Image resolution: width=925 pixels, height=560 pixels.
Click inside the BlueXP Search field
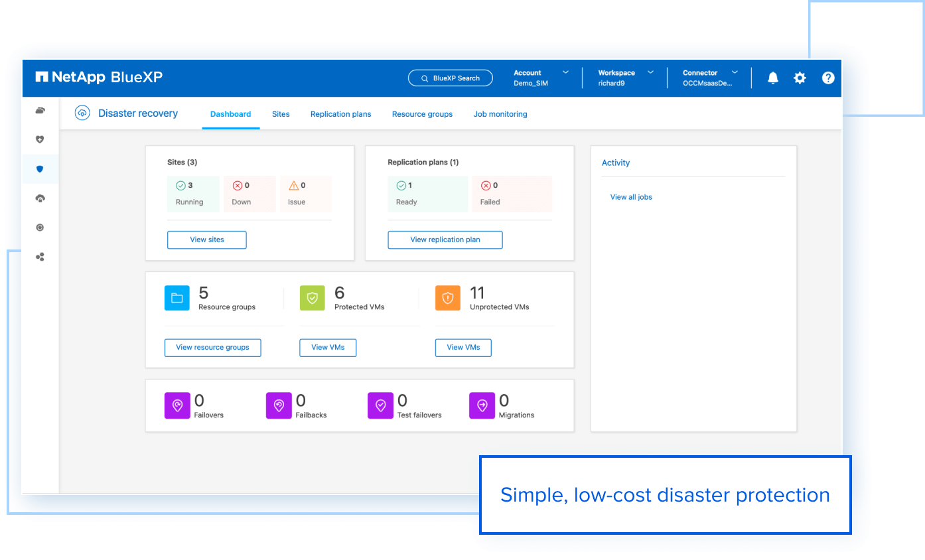450,78
